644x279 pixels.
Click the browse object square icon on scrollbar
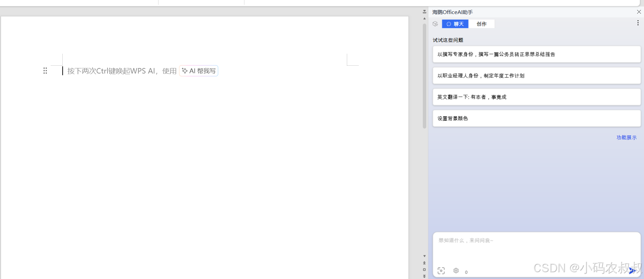pos(425,269)
